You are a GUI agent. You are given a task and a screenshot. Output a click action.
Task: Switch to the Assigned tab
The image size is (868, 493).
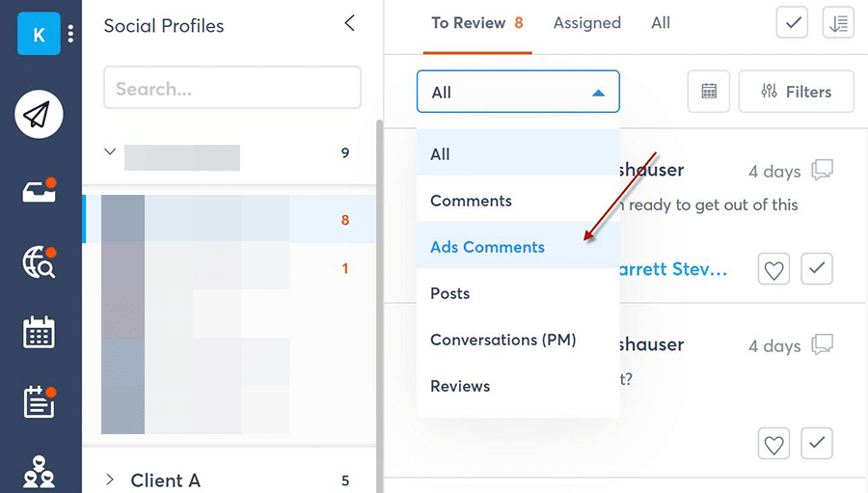pyautogui.click(x=586, y=23)
